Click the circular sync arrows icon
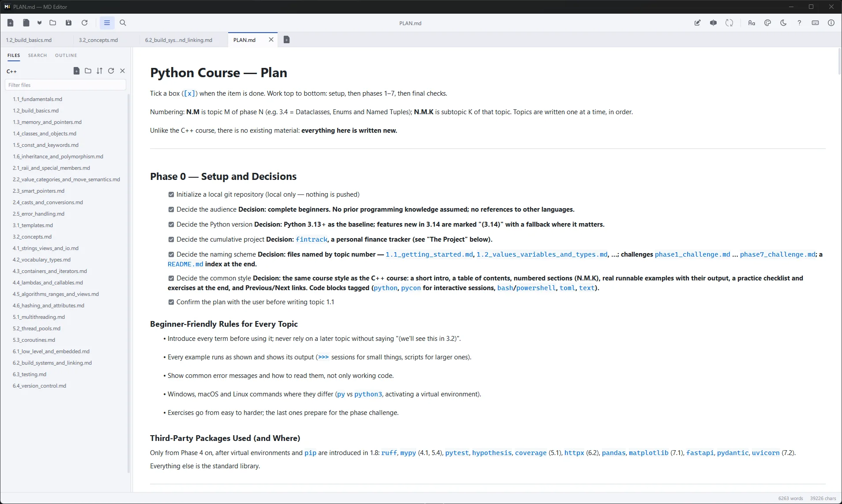 tap(729, 23)
